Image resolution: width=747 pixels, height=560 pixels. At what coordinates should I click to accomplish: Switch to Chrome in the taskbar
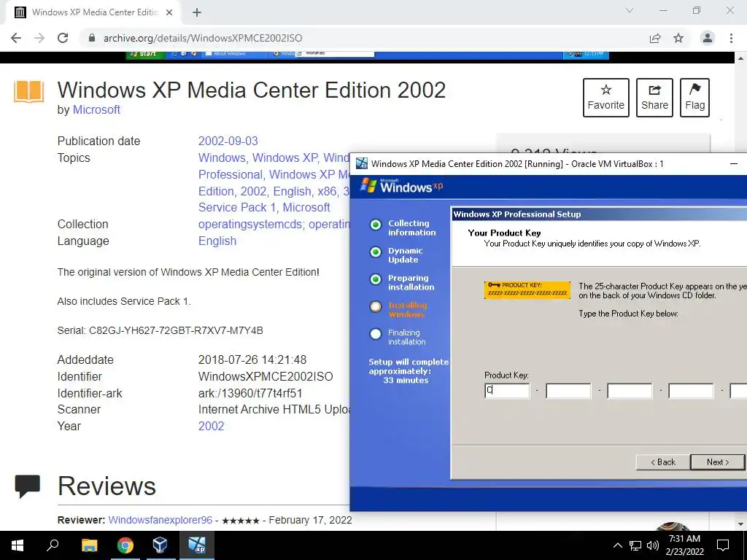click(x=125, y=545)
